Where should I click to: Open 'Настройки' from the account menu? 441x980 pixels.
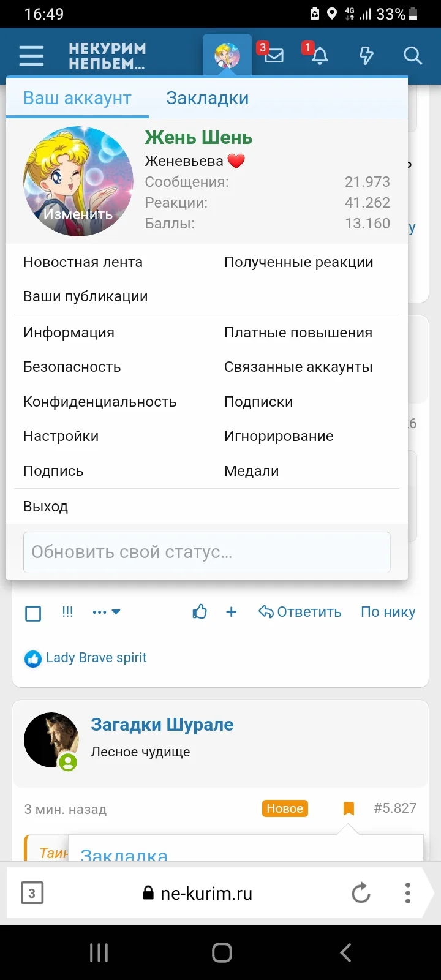[x=61, y=435]
